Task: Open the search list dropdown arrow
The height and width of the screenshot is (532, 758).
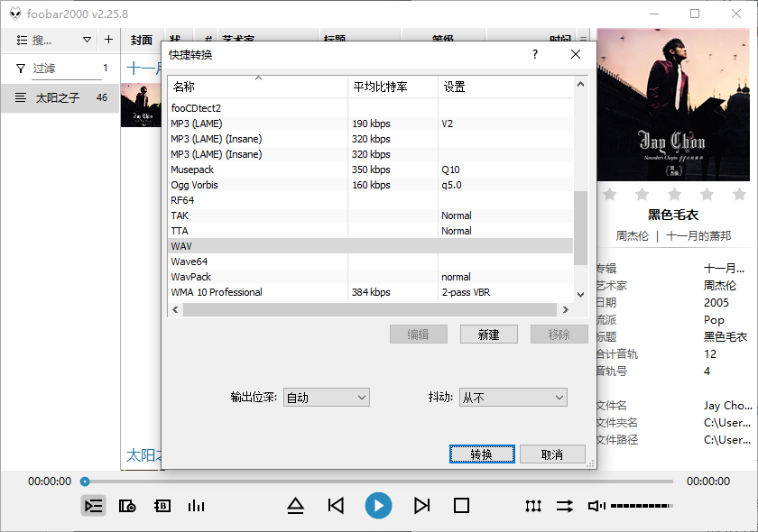Action: coord(87,40)
